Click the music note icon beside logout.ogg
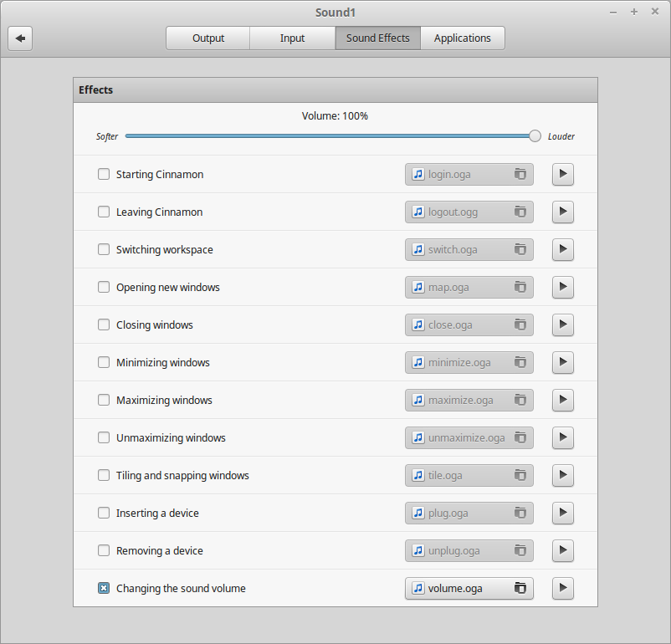 418,212
